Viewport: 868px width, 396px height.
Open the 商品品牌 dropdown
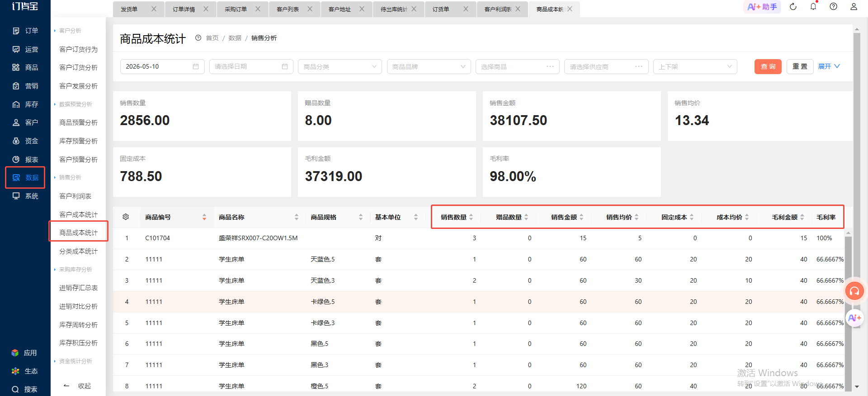(429, 66)
